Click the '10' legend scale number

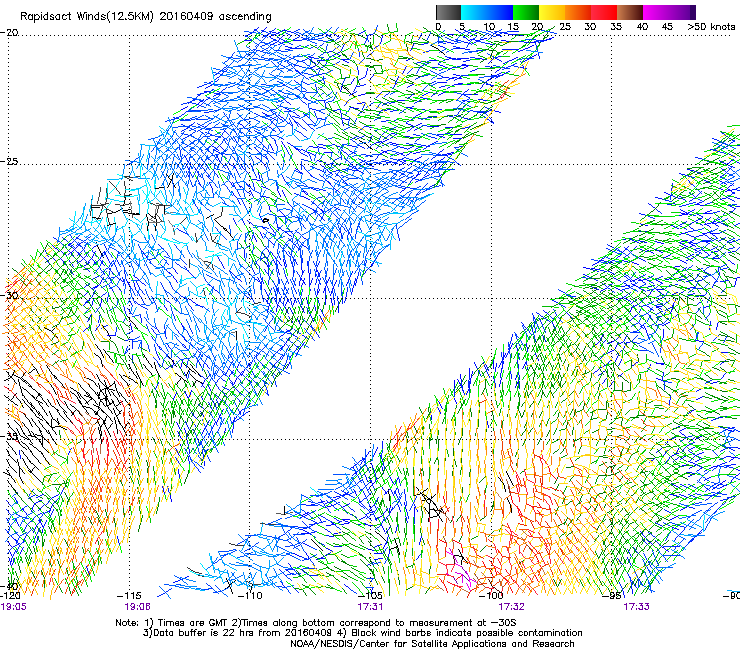pos(489,26)
